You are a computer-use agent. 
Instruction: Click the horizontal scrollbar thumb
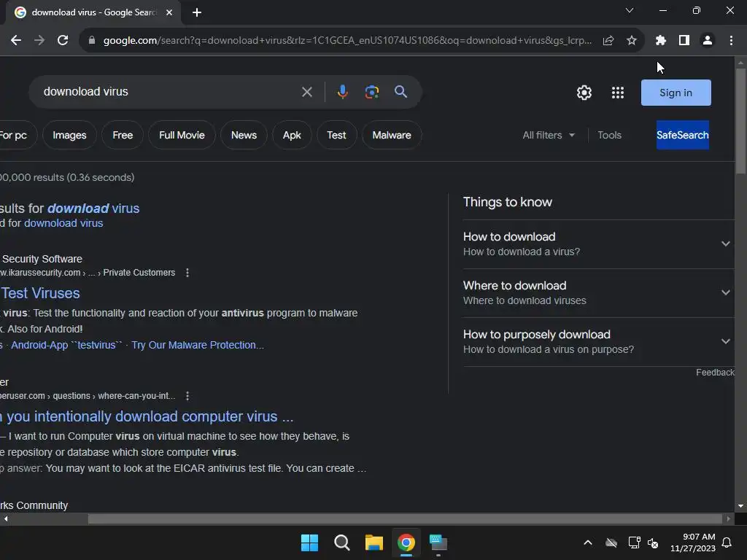point(405,519)
